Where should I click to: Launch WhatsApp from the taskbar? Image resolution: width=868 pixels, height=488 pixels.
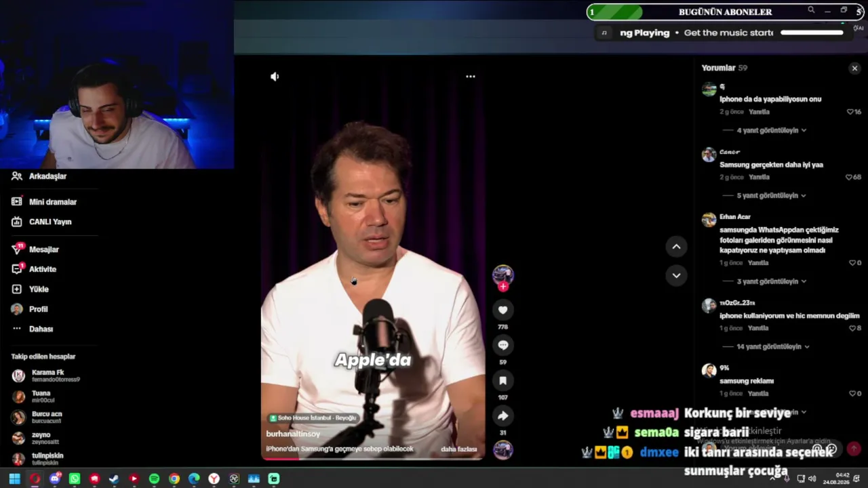click(75, 479)
